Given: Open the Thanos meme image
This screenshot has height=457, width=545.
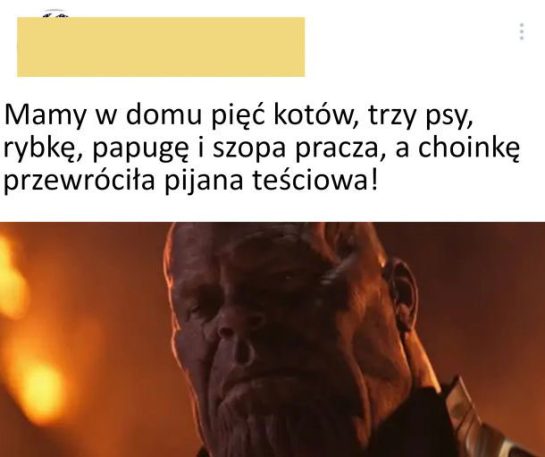Looking at the screenshot, I should tap(272, 339).
